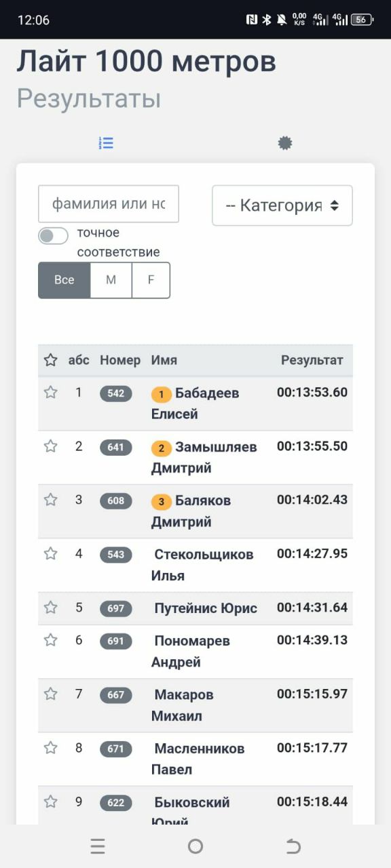Open the Категория dropdown
The image size is (391, 868).
(x=282, y=205)
